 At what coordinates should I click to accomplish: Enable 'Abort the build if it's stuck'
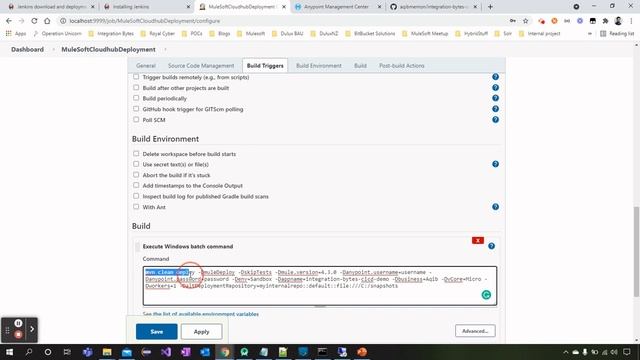click(136, 175)
